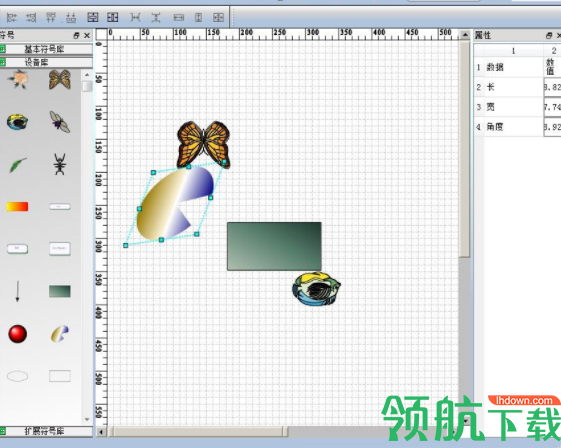Click the 长 property row label
Screen dimensions: 561x448
tap(513, 87)
